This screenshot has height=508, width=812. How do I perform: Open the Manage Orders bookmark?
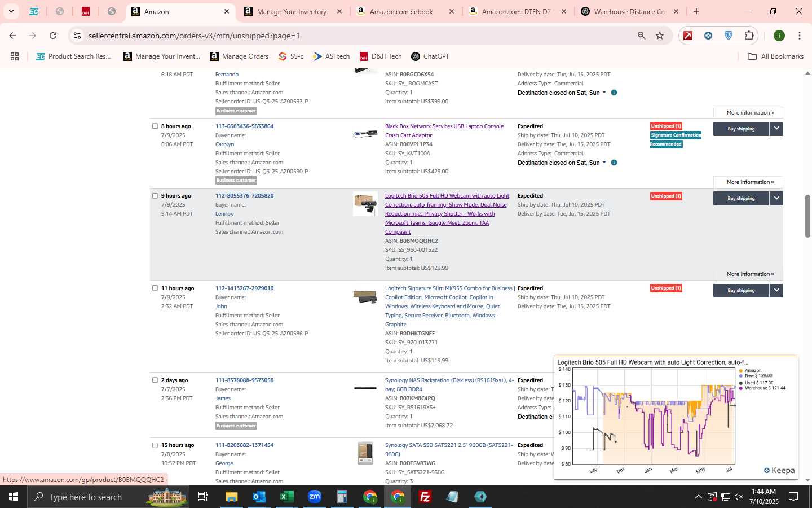(x=239, y=56)
